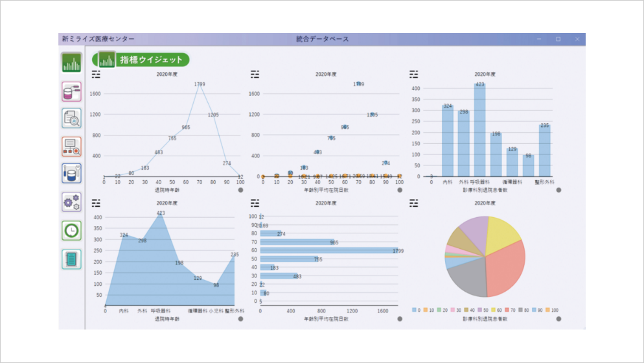
Task: Open the document search sidebar icon
Action: point(71,119)
